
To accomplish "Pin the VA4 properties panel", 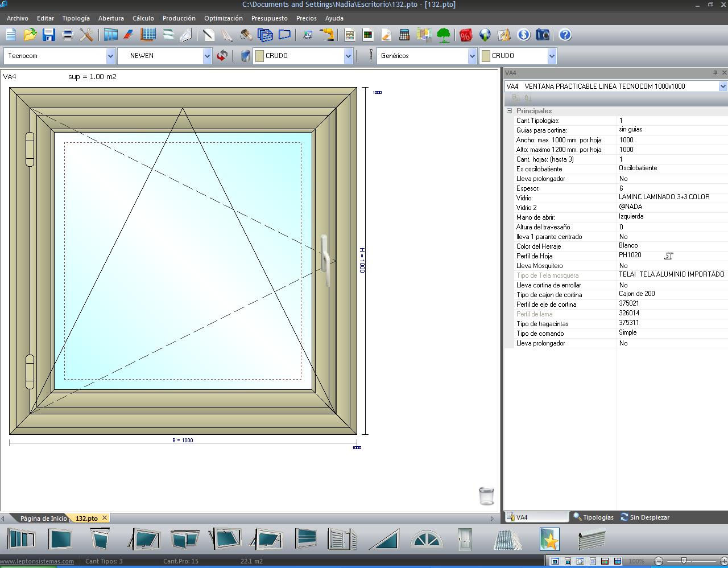I will tap(715, 73).
